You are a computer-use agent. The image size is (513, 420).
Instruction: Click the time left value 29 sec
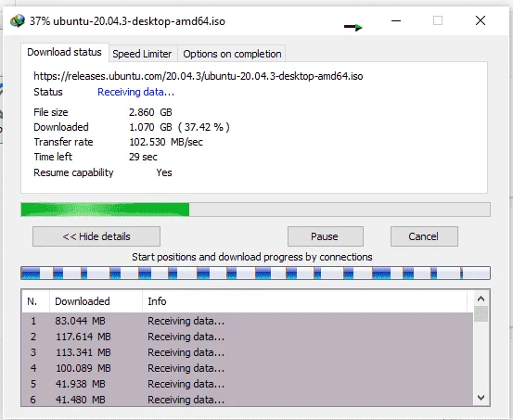(x=143, y=157)
